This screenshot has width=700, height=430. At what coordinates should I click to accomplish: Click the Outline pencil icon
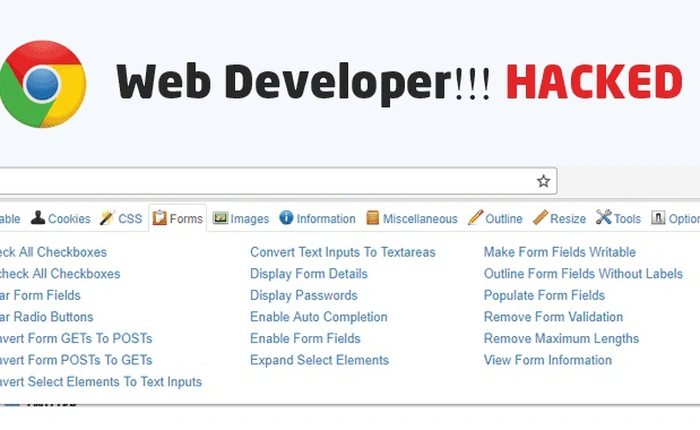click(475, 217)
